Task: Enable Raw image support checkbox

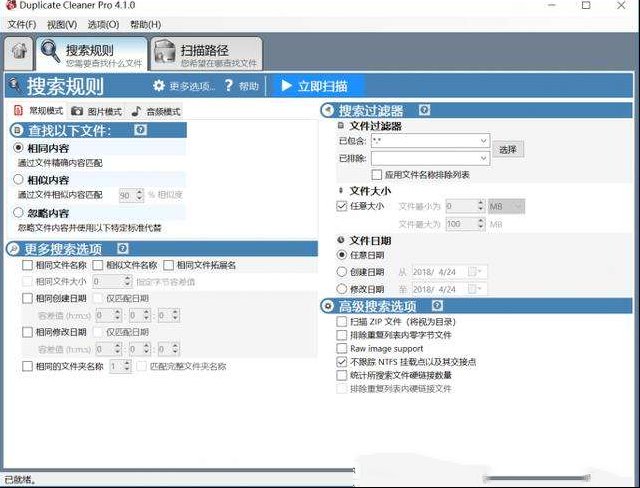Action: (x=342, y=348)
